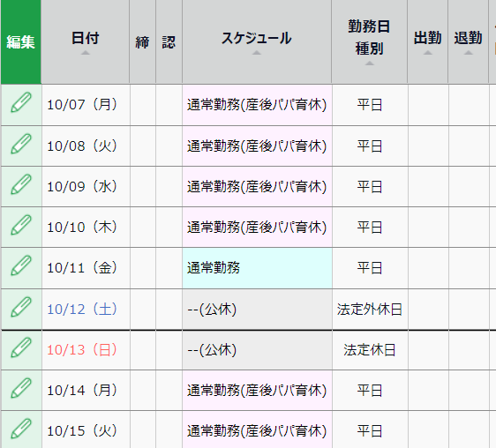Viewport: 496px width, 448px height.
Task: Click the 10/13 (日) date text
Action: click(82, 350)
